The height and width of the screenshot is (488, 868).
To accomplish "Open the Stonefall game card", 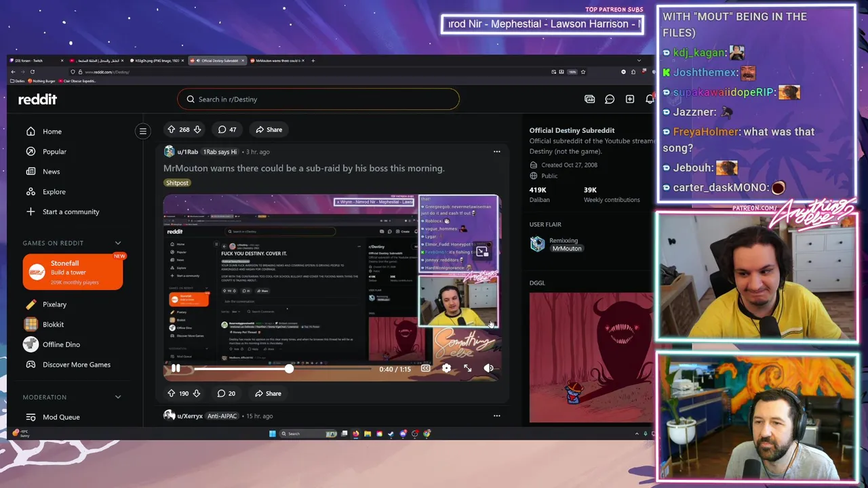I will coord(73,272).
